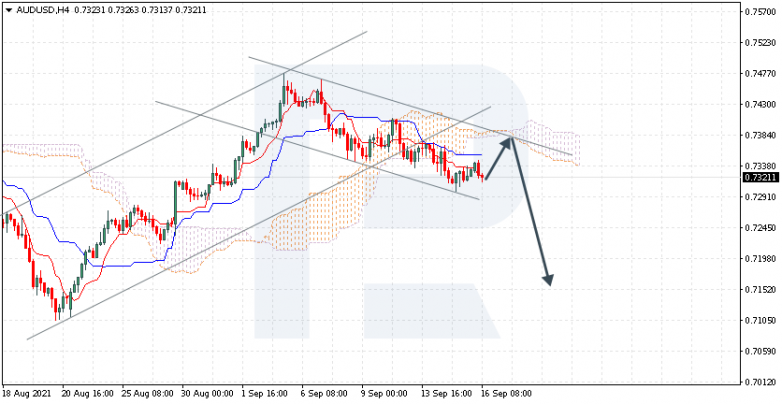Click the chart menu triangle beside AUDUSD
This screenshot has width=782, height=404.
9,9
